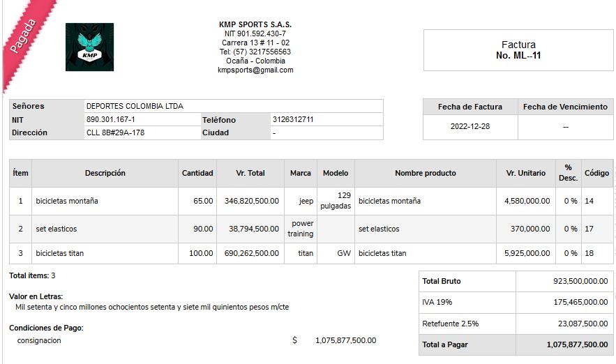Image resolution: width=616 pixels, height=364 pixels.
Task: Click the 'GW' model cell
Action: [x=344, y=253]
